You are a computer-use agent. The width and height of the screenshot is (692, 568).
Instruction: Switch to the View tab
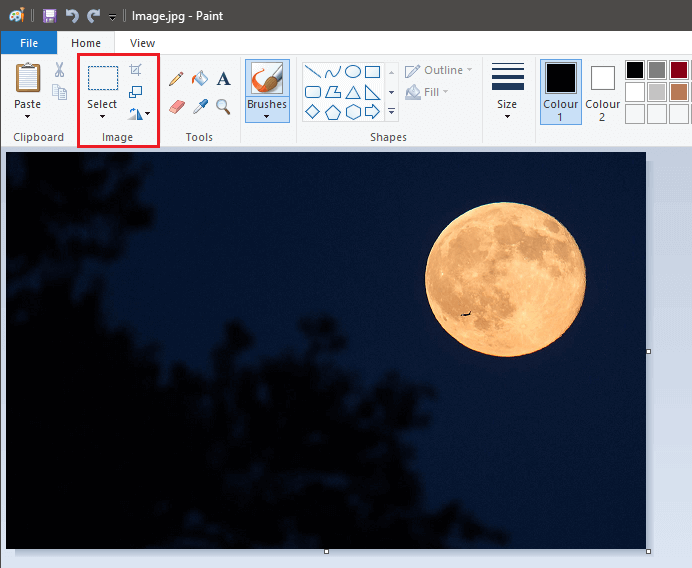(x=142, y=43)
